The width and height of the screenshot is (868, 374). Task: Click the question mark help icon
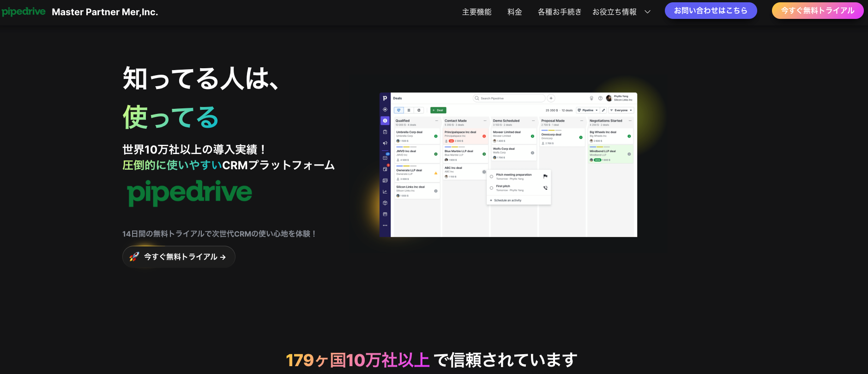tap(600, 98)
